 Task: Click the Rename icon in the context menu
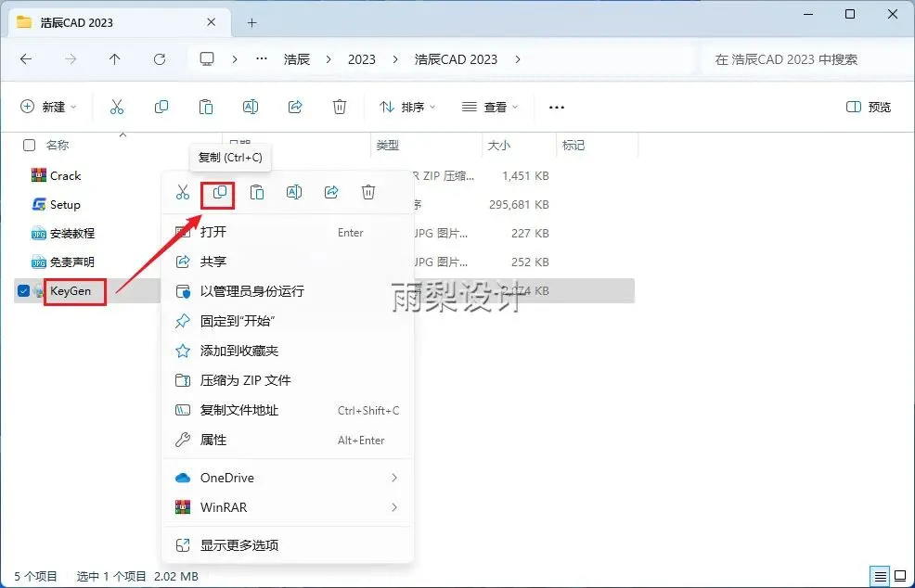pyautogui.click(x=294, y=192)
